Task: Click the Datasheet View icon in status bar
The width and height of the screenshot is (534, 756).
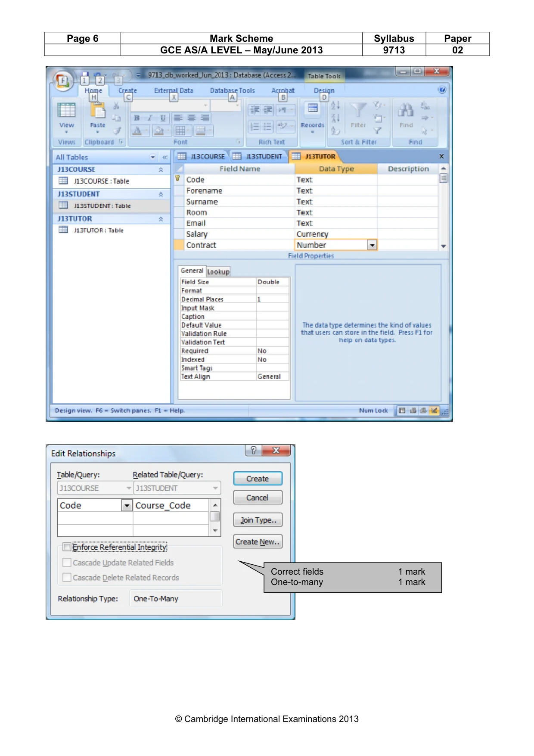Action: pyautogui.click(x=402, y=411)
